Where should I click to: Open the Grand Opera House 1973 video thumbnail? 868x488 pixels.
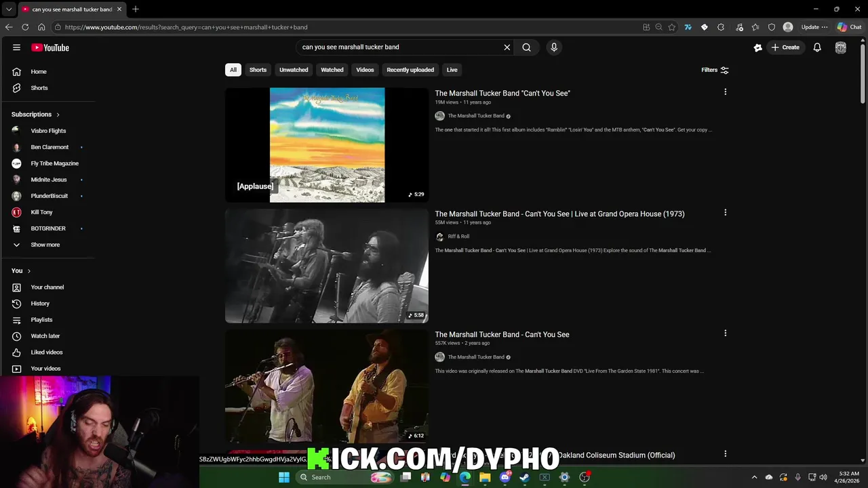tap(327, 266)
